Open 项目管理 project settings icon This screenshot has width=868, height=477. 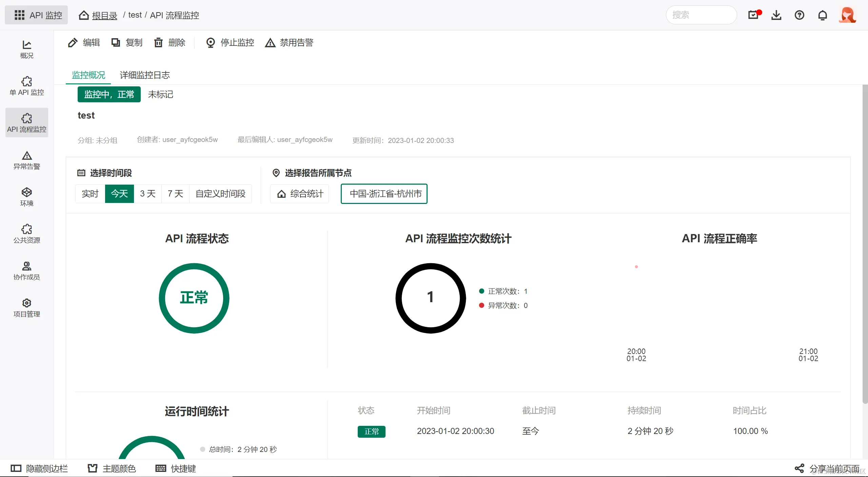[x=26, y=308]
